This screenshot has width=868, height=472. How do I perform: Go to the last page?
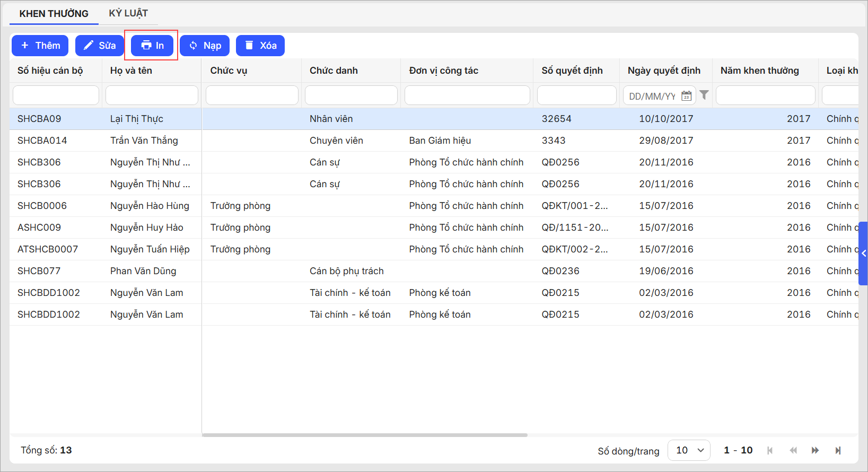coord(838,450)
